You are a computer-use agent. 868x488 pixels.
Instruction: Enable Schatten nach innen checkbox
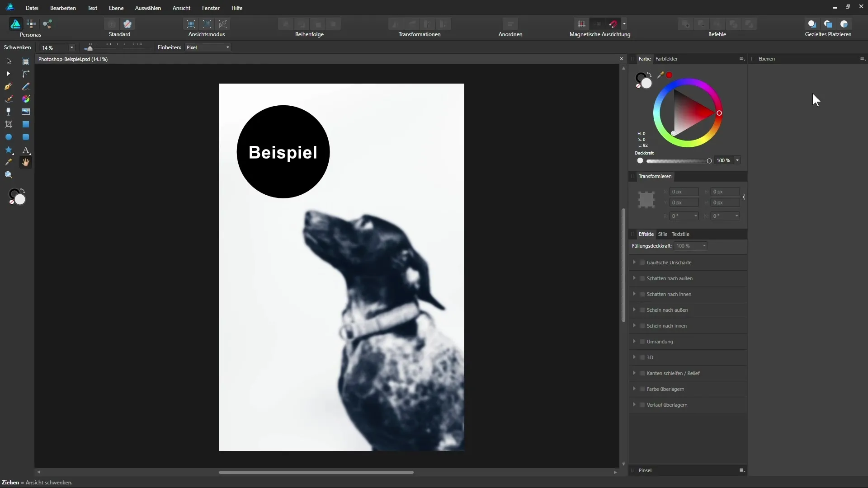(x=642, y=294)
